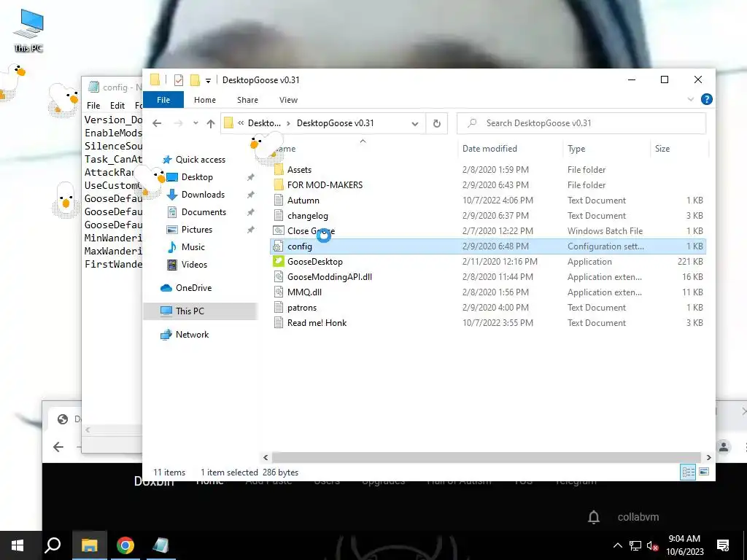Screen dimensions: 747x560
Task: Show hidden system tray icons
Action: click(x=617, y=545)
